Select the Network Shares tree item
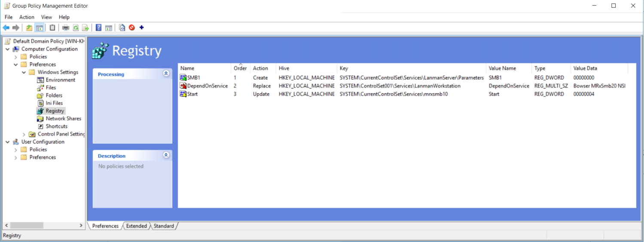The width and height of the screenshot is (644, 242). click(x=63, y=119)
